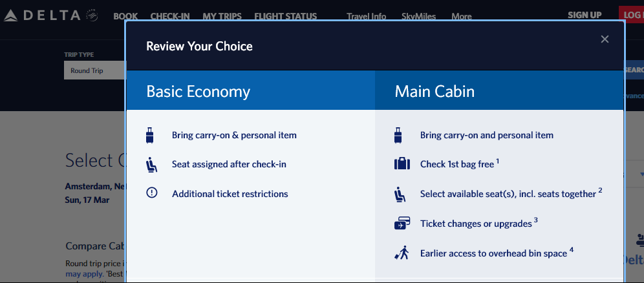The image size is (644, 283).
Task: Click Basic Economy luggage carry-on icon
Action: coord(151,136)
